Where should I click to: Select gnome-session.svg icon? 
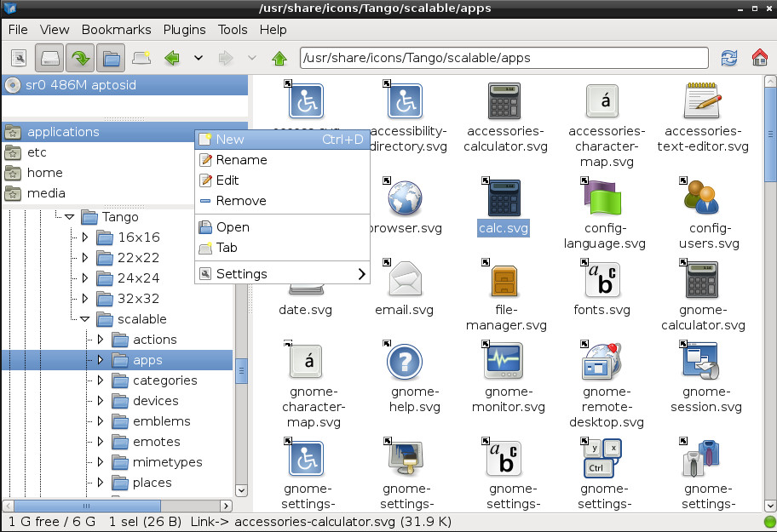702,361
